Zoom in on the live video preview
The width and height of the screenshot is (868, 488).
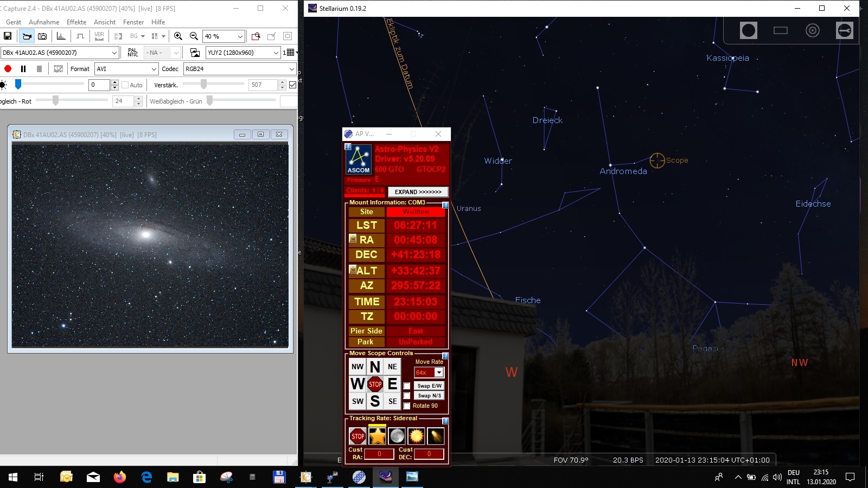pos(178,36)
